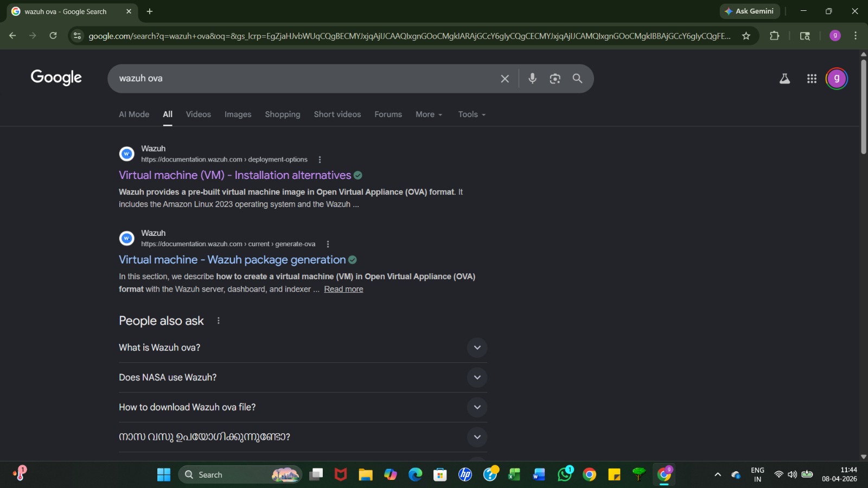The width and height of the screenshot is (868, 488).
Task: Click the Chrome profile avatar in toolbar
Action: coord(835,36)
